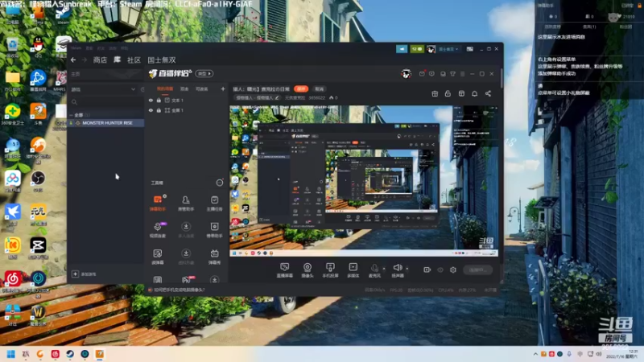
Task: Collapse the 全部 games category
Action: point(71,115)
